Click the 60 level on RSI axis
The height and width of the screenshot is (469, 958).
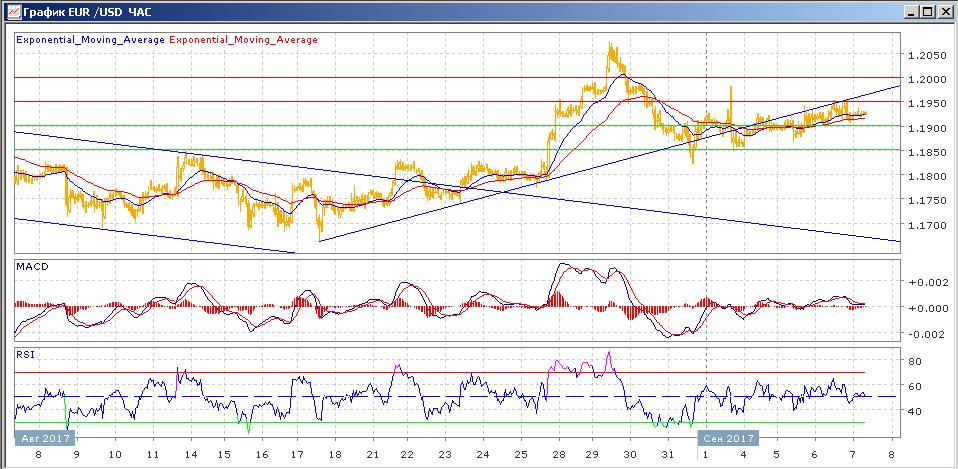point(916,386)
